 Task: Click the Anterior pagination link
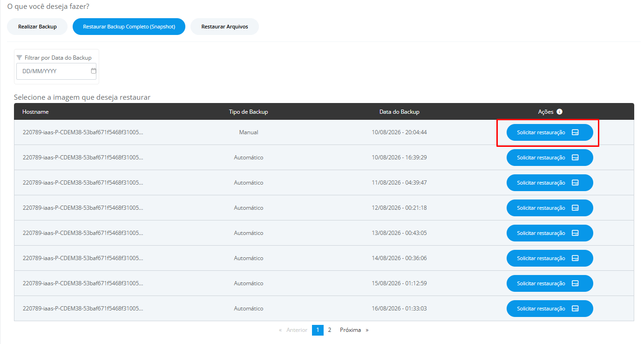pos(293,330)
